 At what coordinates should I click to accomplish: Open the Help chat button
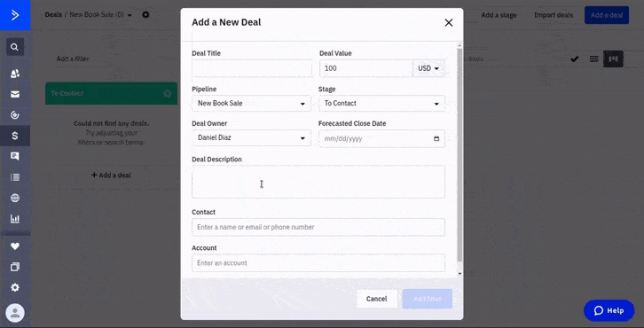pos(609,310)
